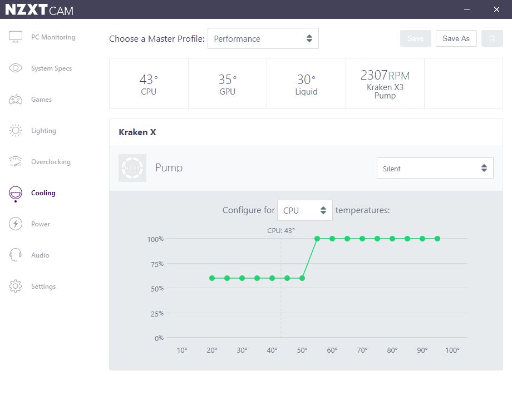512x420 pixels.
Task: Click the 100° x-axis label
Action: [x=452, y=350]
